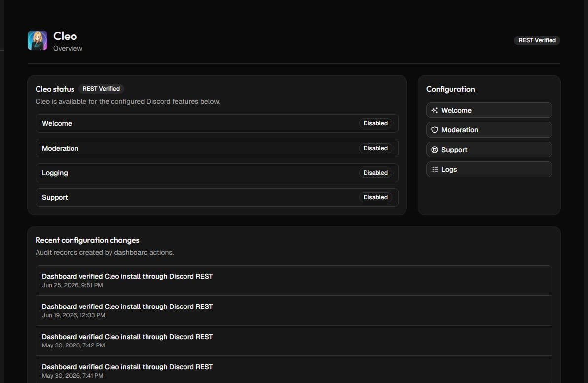Select the Support status row label

[55, 198]
